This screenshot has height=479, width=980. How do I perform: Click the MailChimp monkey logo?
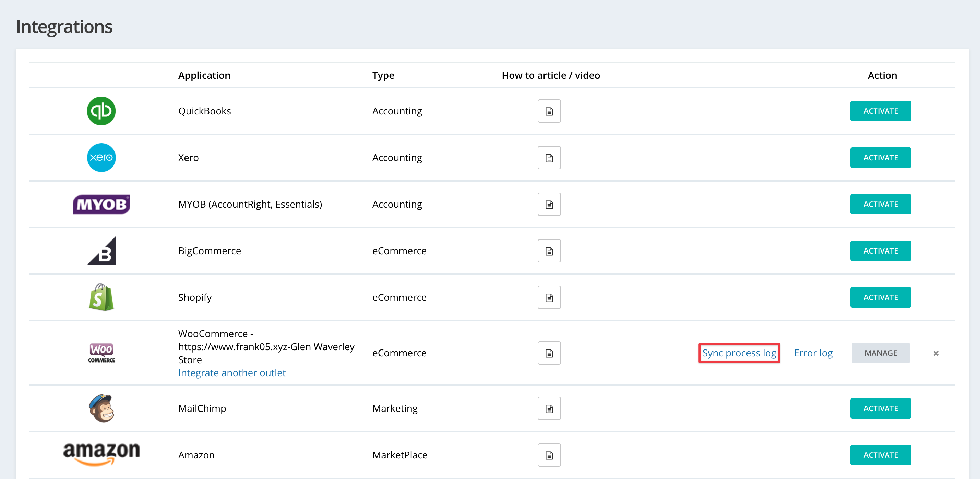click(101, 408)
